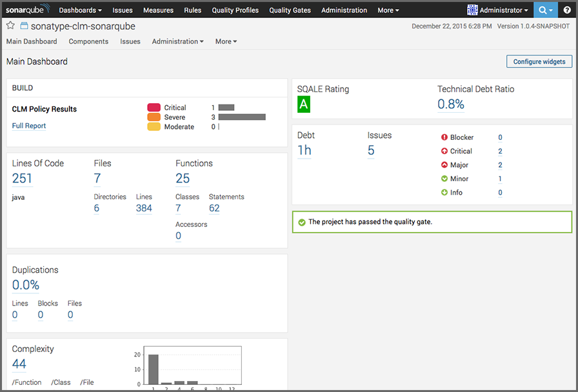Open the CLM Full Report link

coord(29,126)
